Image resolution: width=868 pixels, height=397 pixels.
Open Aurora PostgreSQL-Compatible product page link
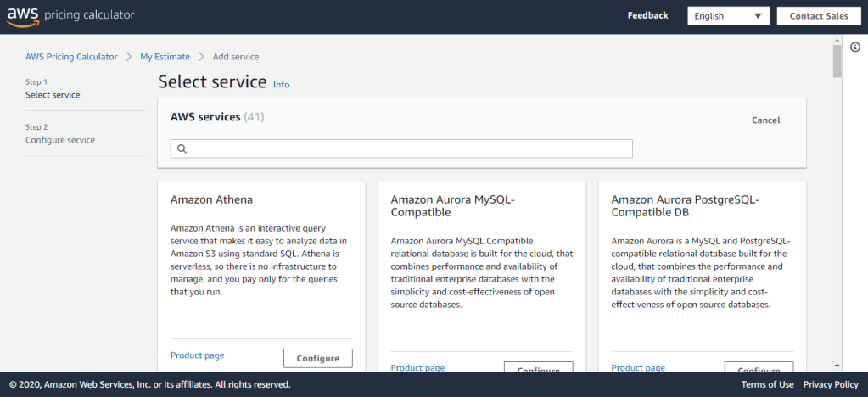(x=638, y=367)
